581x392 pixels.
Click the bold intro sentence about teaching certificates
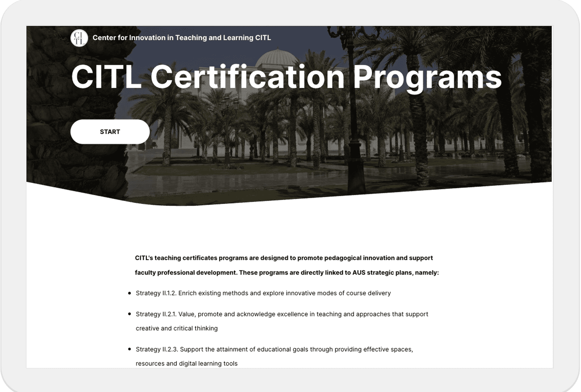284,258
